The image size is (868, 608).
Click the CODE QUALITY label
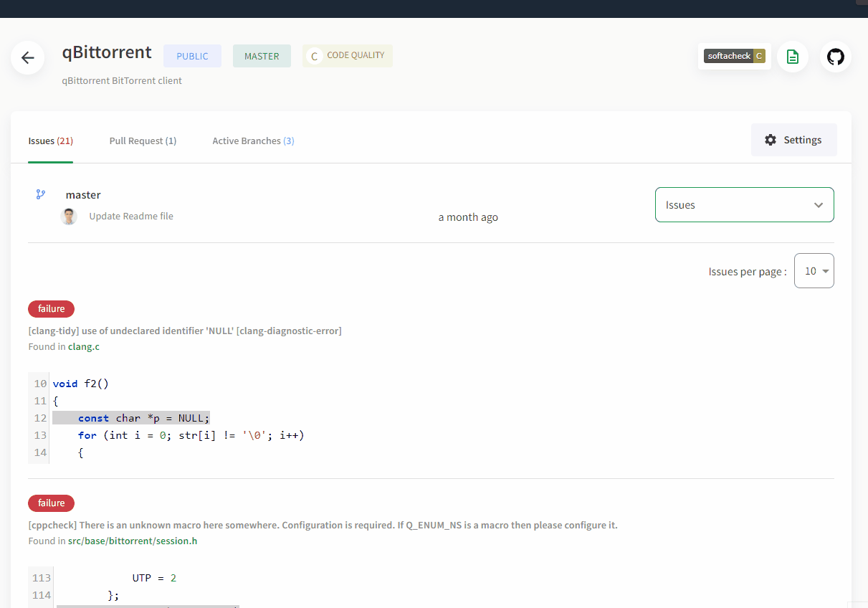click(x=356, y=55)
